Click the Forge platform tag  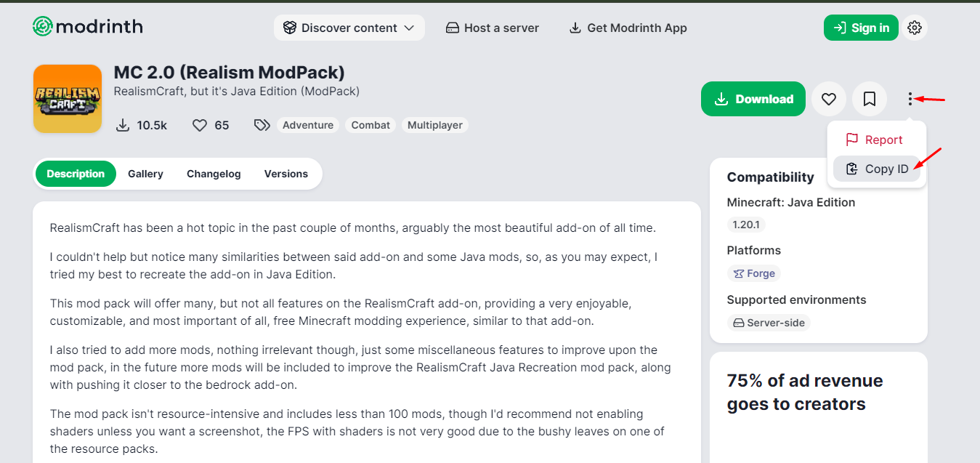[754, 273]
